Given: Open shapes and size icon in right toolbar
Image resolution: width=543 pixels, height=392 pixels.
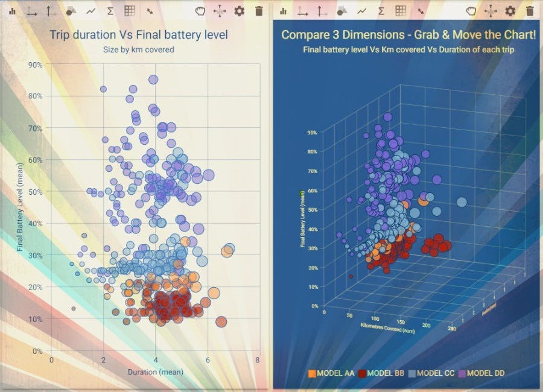Looking at the screenshot, I should tap(342, 11).
